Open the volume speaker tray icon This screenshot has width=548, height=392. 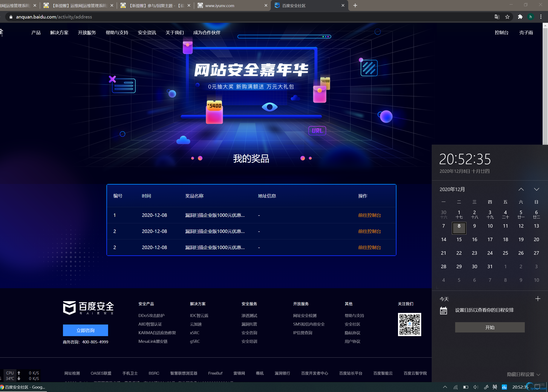476,387
